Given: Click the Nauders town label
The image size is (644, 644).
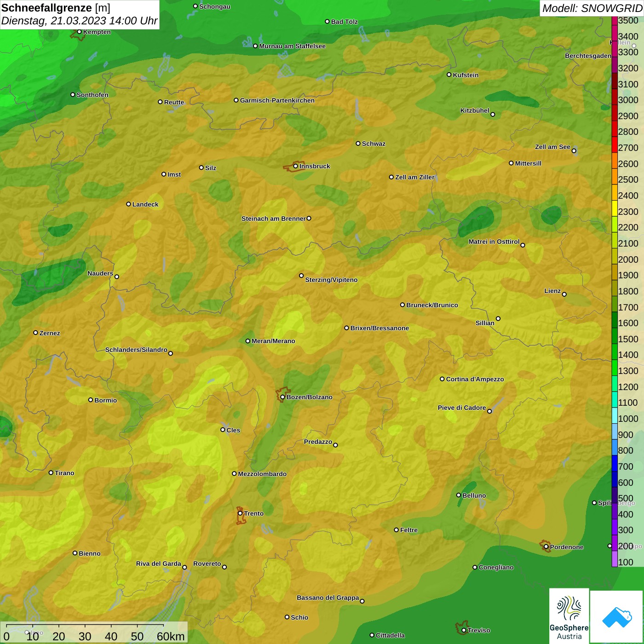Looking at the screenshot, I should click(100, 273).
